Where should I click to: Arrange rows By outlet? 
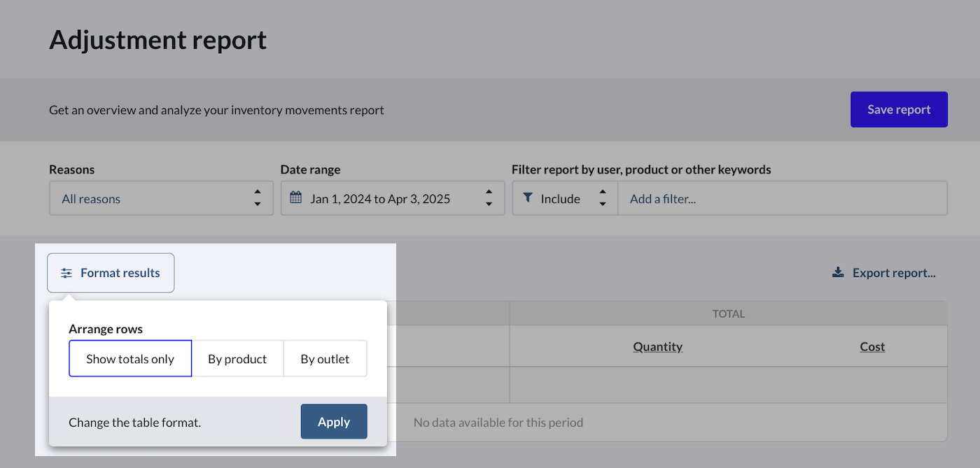pos(325,359)
